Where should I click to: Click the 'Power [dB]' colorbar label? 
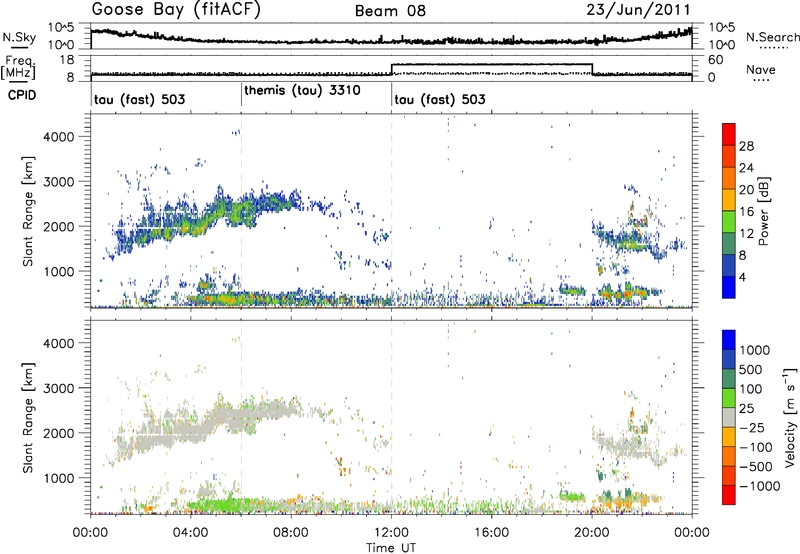coord(764,211)
